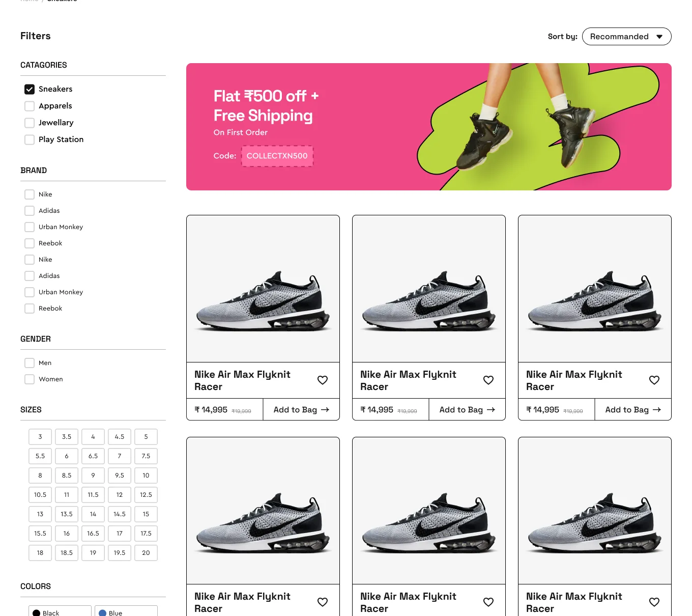This screenshot has height=616, width=692.
Task: Add the top-row right sneaker to bag
Action: [633, 410]
